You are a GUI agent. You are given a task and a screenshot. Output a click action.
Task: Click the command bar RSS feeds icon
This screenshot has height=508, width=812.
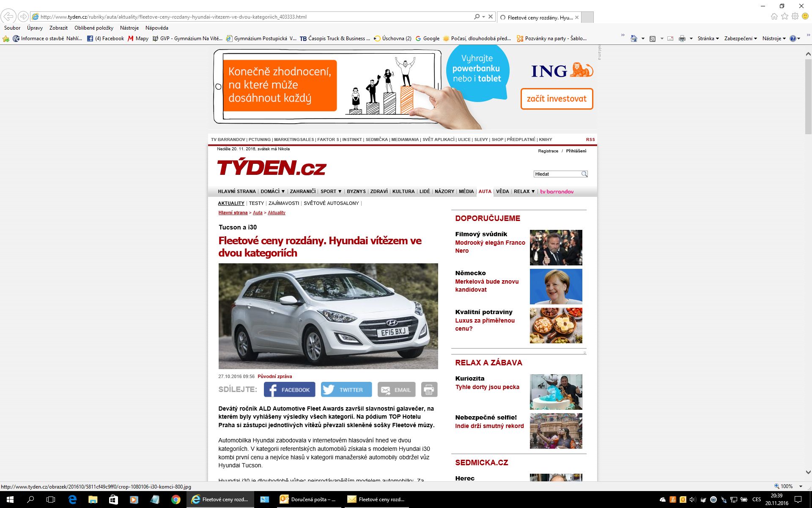coord(653,39)
